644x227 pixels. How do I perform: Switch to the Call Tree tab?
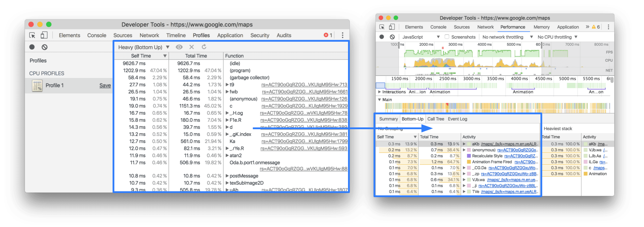(436, 119)
